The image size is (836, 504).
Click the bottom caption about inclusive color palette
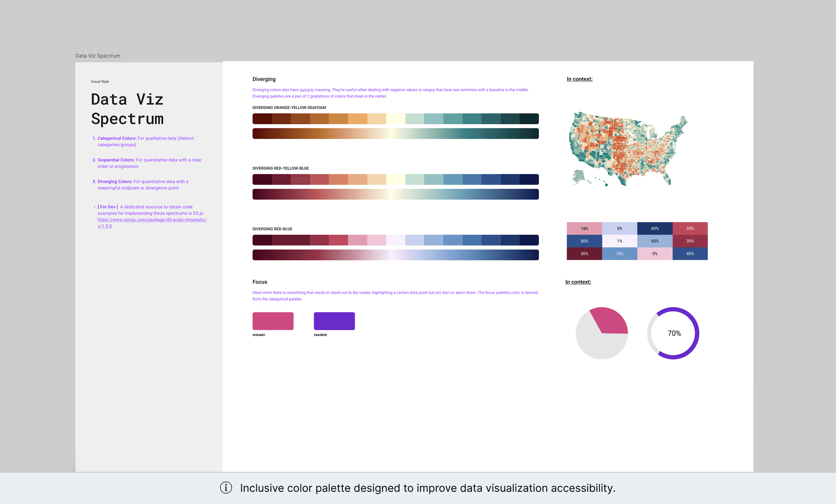pyautogui.click(x=428, y=488)
